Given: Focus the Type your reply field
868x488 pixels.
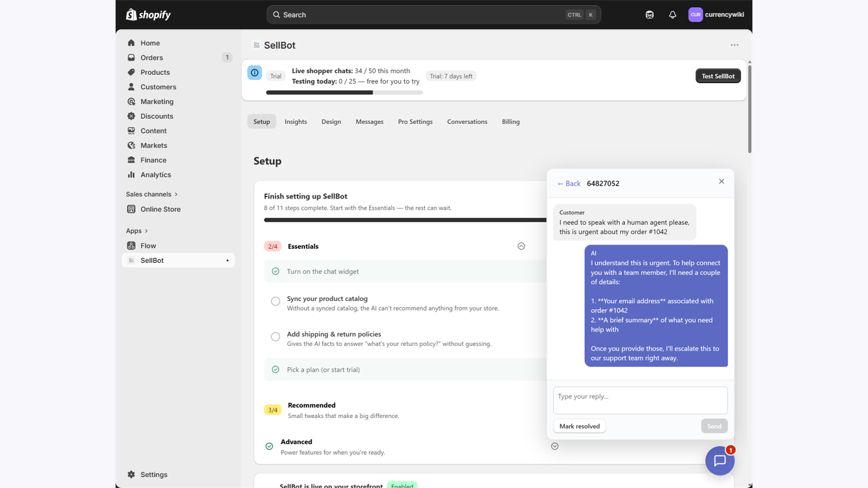Looking at the screenshot, I should point(640,400).
